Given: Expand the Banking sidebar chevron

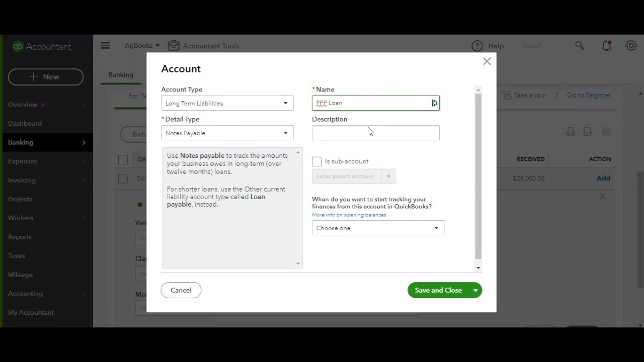Looking at the screenshot, I should click(x=84, y=142).
